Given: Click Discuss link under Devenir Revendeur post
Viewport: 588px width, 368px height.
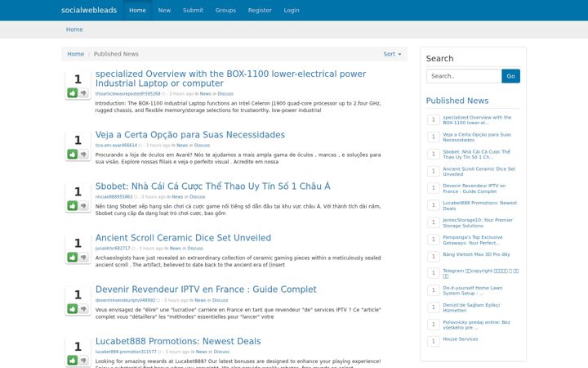Looking at the screenshot, I should point(220,300).
